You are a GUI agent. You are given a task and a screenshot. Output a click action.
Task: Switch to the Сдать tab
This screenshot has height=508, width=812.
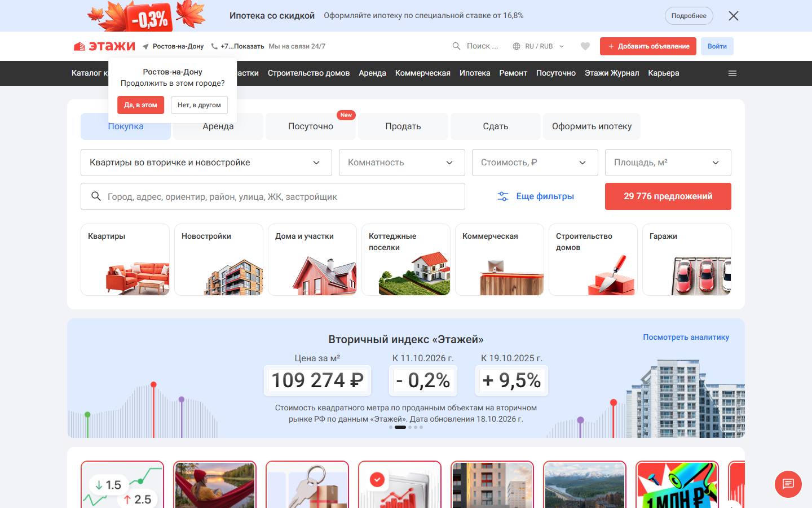[496, 126]
